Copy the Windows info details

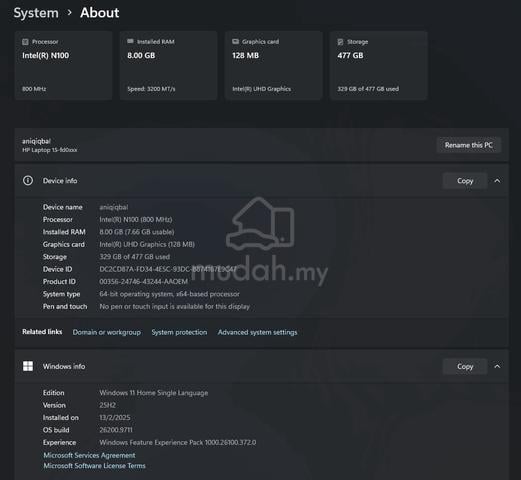click(x=465, y=366)
